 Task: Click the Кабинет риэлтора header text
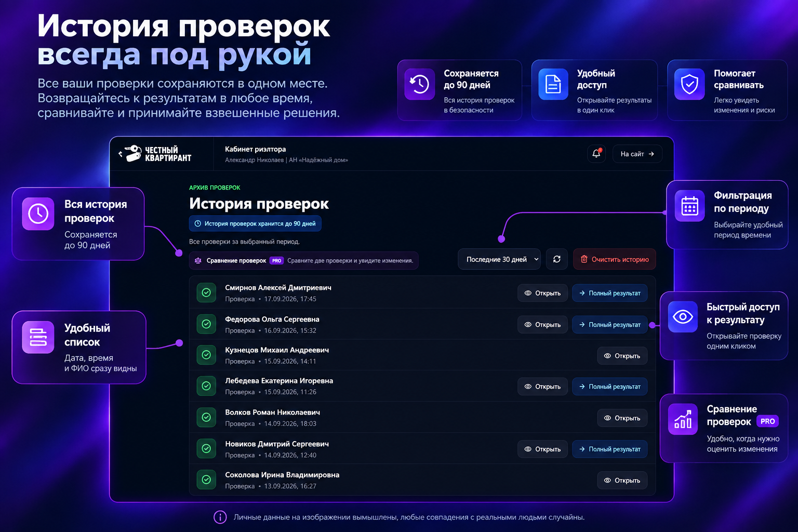[x=255, y=149]
